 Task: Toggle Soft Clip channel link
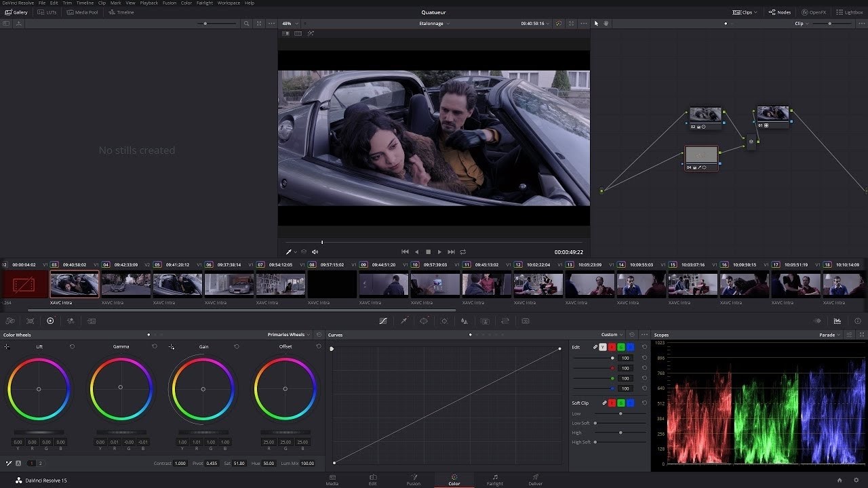(x=604, y=403)
